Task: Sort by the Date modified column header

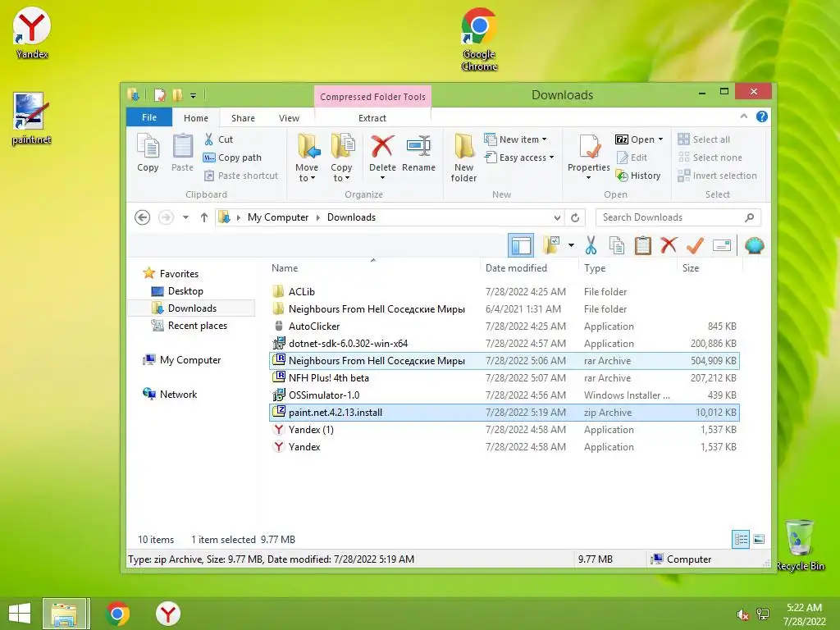Action: coord(516,268)
